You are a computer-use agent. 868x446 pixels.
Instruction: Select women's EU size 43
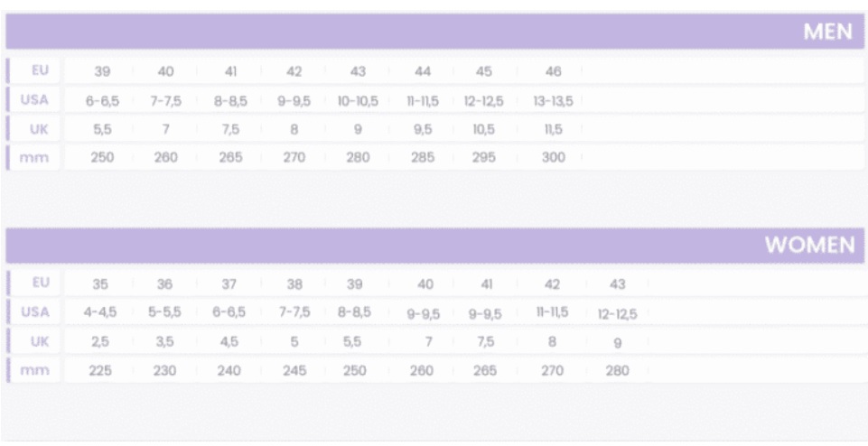[x=617, y=284]
